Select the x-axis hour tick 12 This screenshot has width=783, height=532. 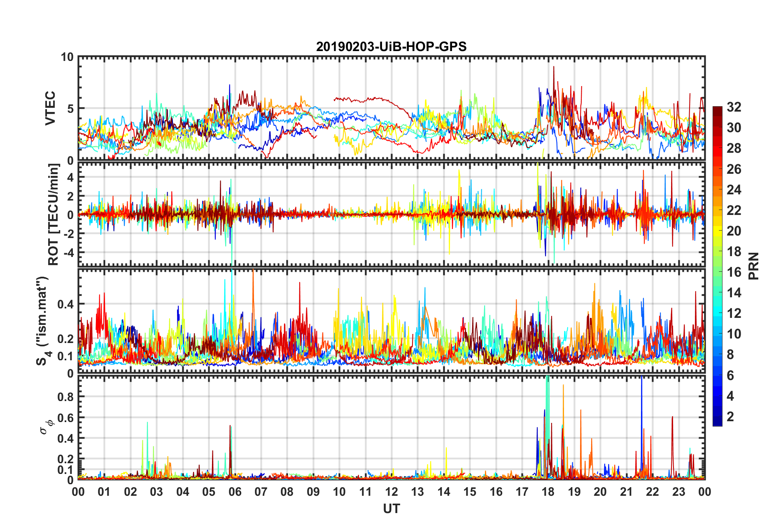tap(391, 492)
